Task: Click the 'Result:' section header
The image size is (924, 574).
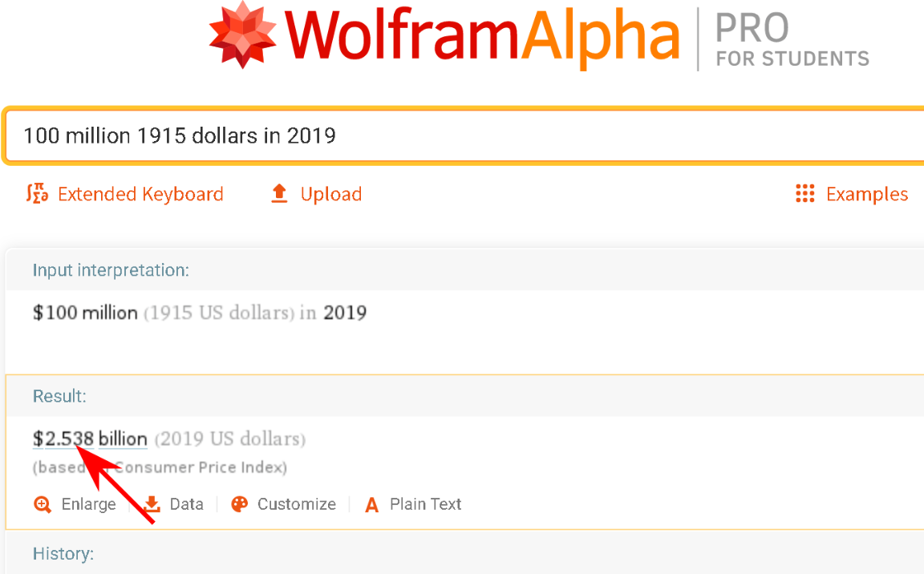Action: point(59,396)
